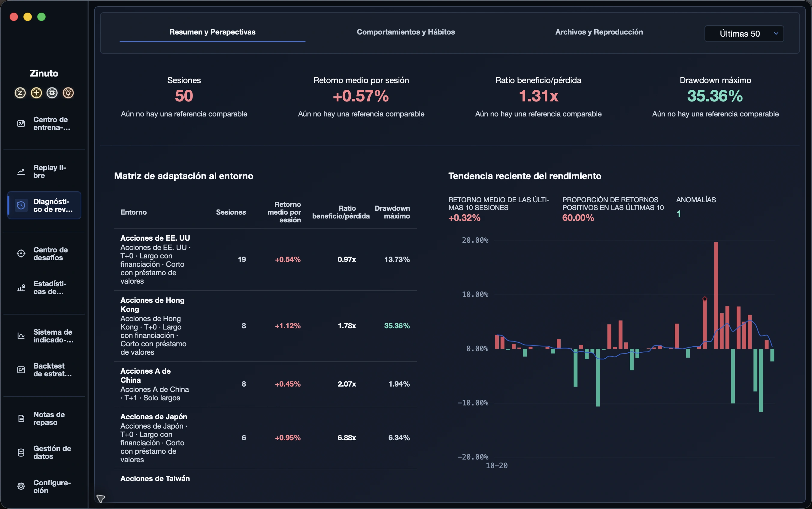Viewport: 812px width, 509px height.
Task: Click the Drawdown máximo column header
Action: pyautogui.click(x=392, y=212)
